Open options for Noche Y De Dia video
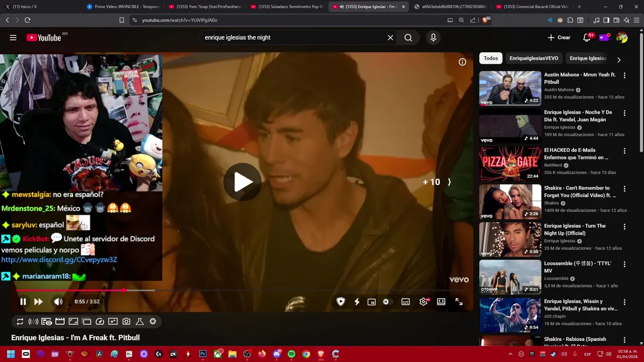The image size is (644, 362). tap(624, 113)
